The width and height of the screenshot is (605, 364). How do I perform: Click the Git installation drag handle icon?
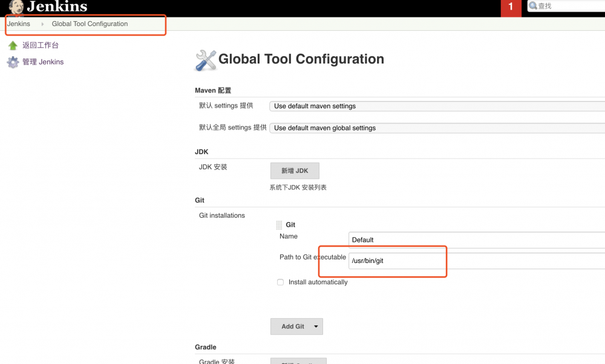[x=279, y=225]
